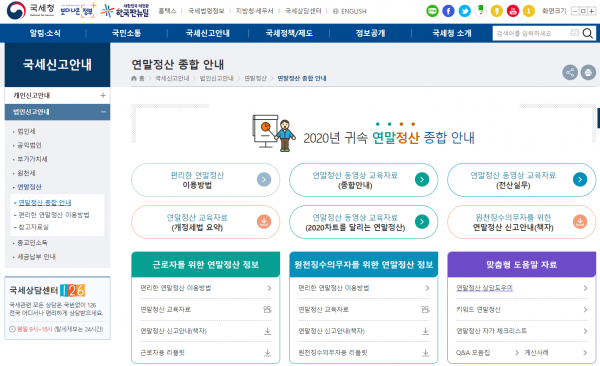This screenshot has width=600, height=366.
Task: Collapse the 법인신고안내 sidebar section
Action: point(103,112)
